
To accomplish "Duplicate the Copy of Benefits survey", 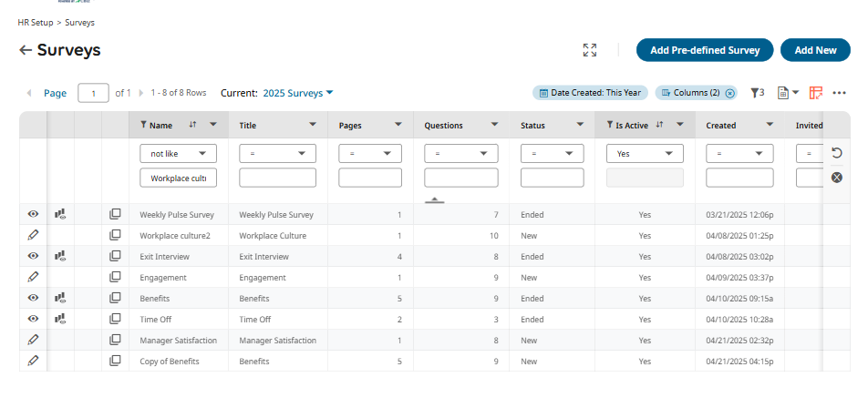I will pyautogui.click(x=115, y=361).
